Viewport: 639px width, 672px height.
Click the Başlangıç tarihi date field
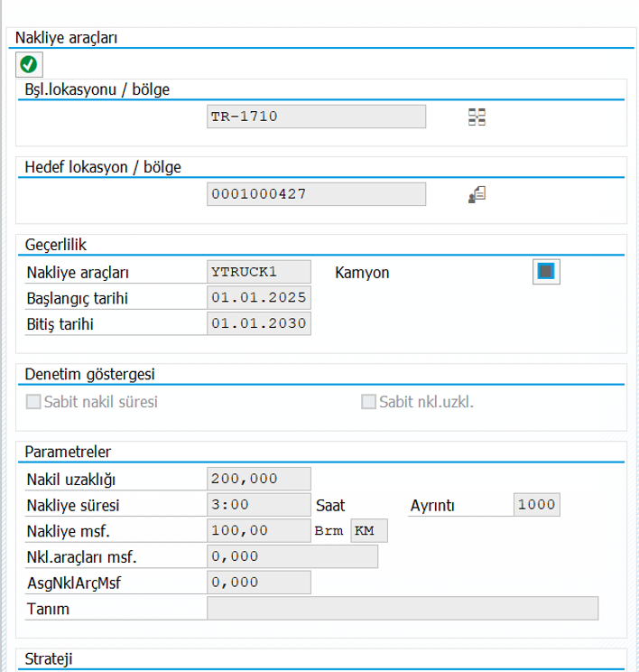pos(259,298)
